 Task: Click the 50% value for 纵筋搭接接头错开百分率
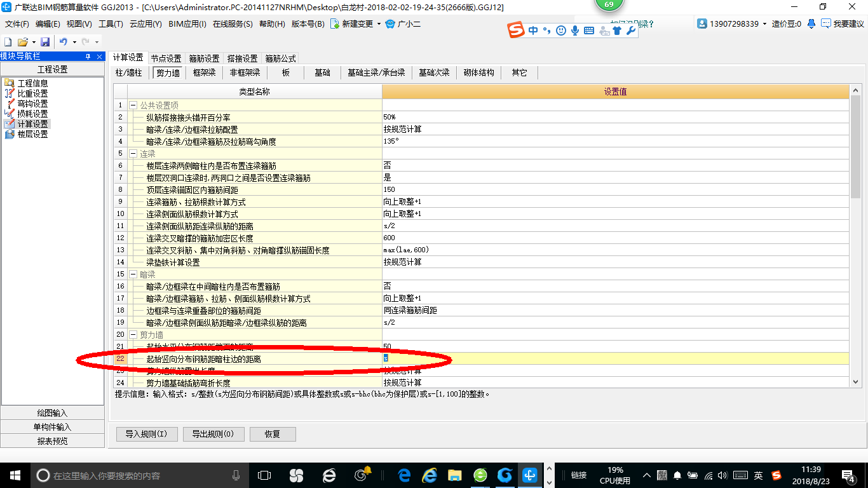615,117
